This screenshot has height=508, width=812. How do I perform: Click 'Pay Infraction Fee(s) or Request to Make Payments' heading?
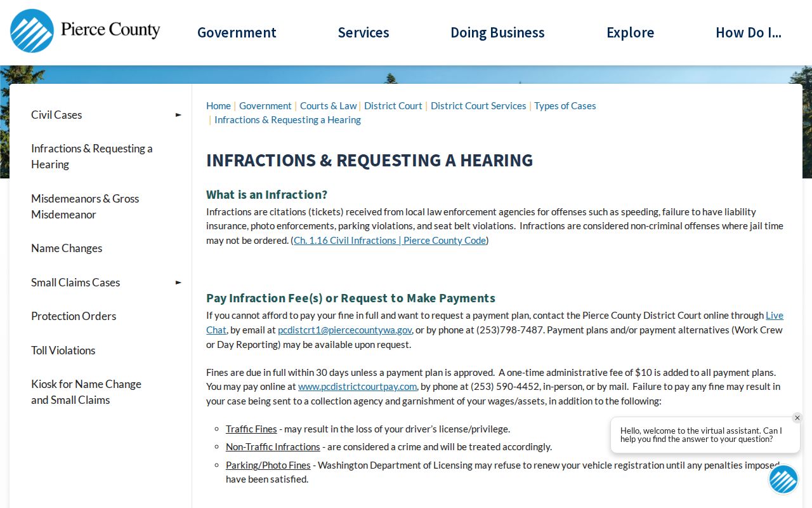tap(351, 298)
